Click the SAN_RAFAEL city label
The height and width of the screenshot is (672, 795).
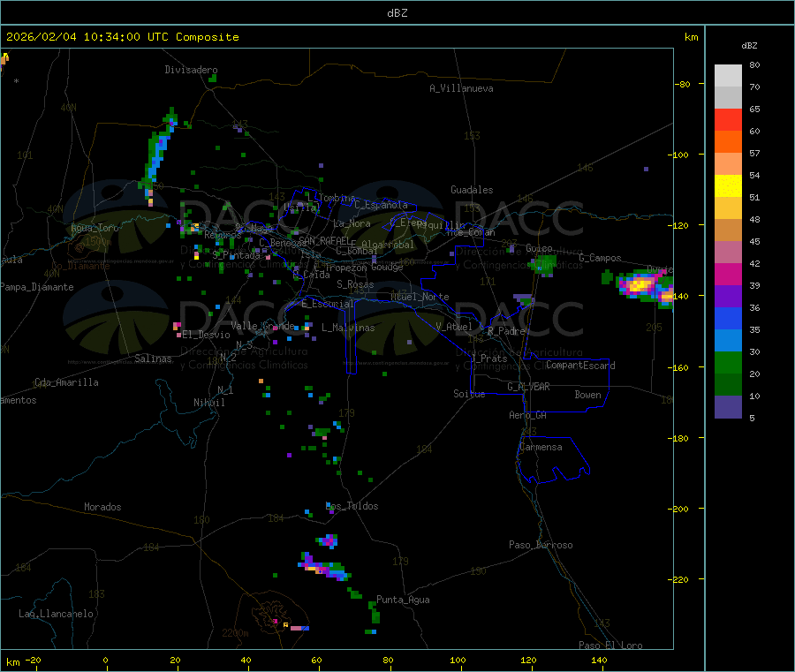(x=324, y=240)
